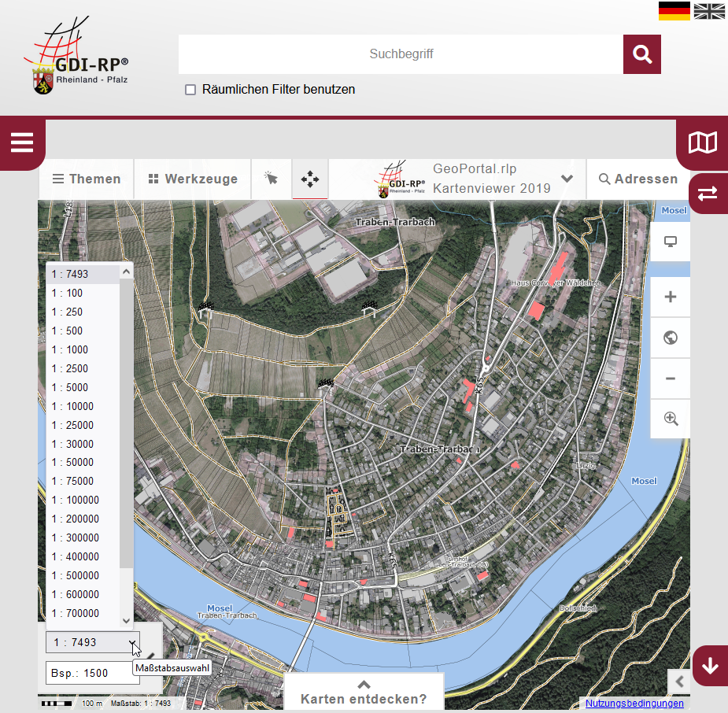Click the monitor display icon
Screen dimensions: 728x713
pos(670,242)
